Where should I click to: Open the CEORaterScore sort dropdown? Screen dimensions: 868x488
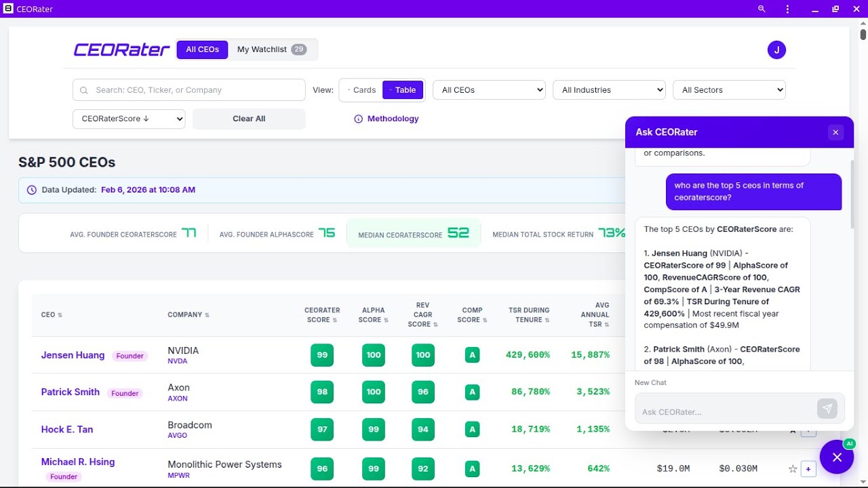(129, 119)
